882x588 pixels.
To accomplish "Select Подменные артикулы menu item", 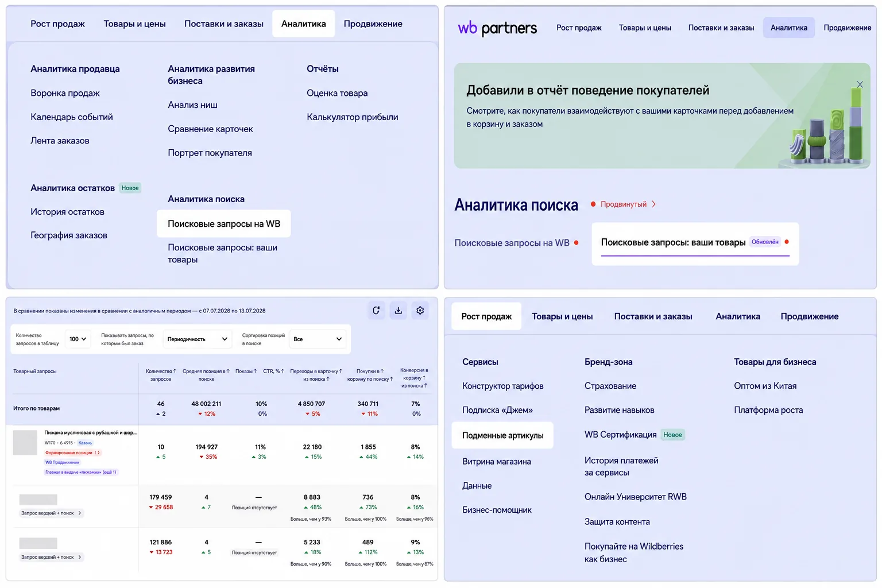I will click(x=502, y=436).
